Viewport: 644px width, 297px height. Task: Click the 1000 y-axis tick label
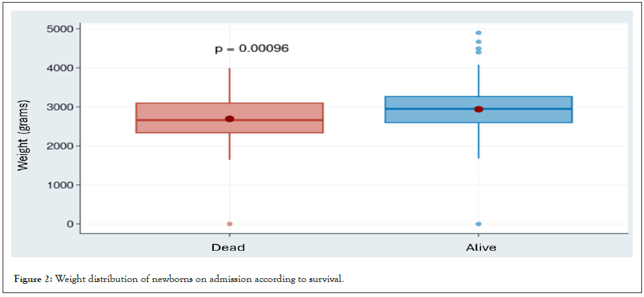pos(59,185)
